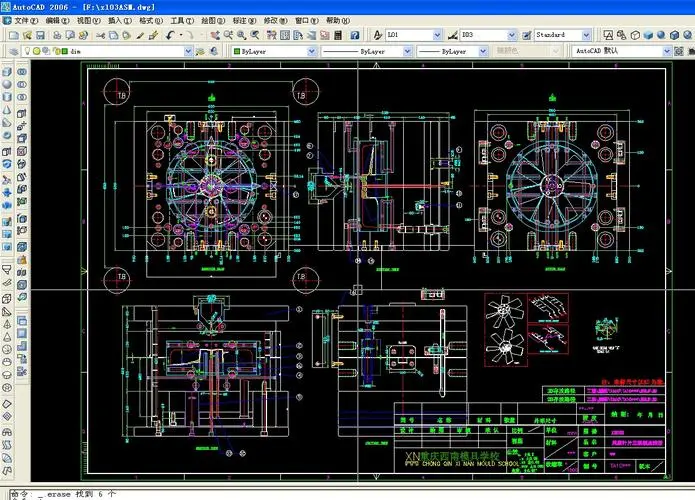This screenshot has width=695, height=500.
Task: Toggle the freeze sun icon for dim layer
Action: point(35,50)
